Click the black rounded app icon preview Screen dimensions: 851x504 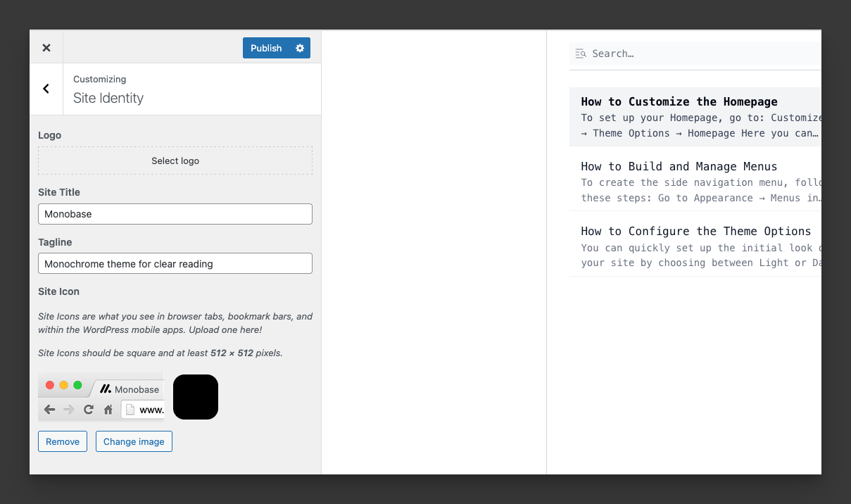[196, 397]
